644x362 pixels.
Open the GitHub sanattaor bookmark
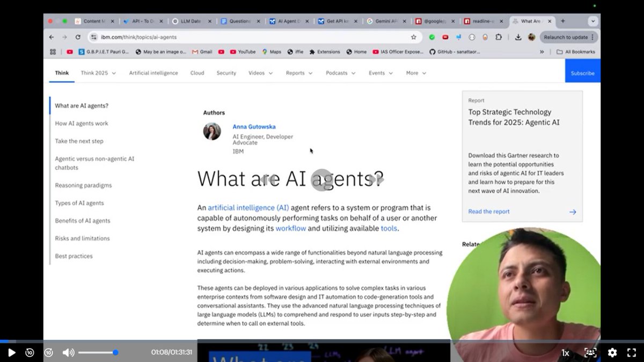pos(455,52)
